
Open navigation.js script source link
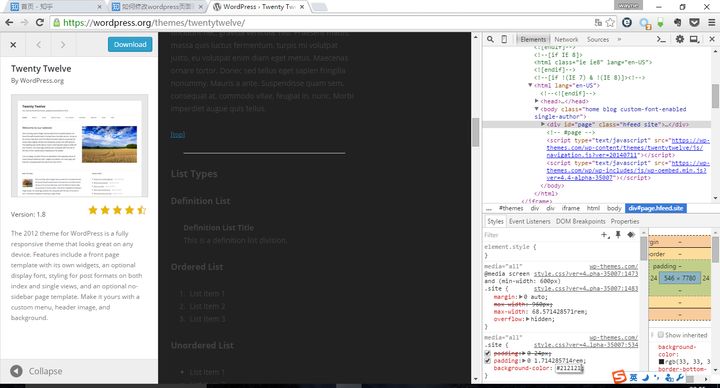pos(628,147)
